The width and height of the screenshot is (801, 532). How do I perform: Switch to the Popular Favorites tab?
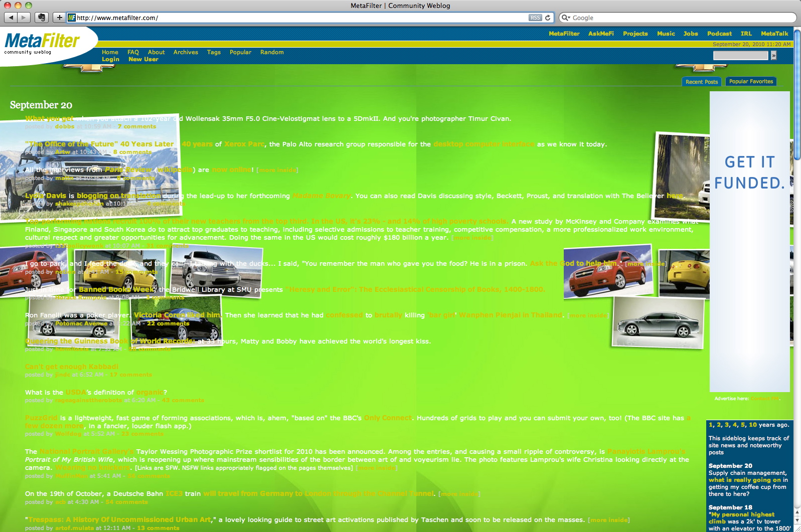(x=751, y=82)
